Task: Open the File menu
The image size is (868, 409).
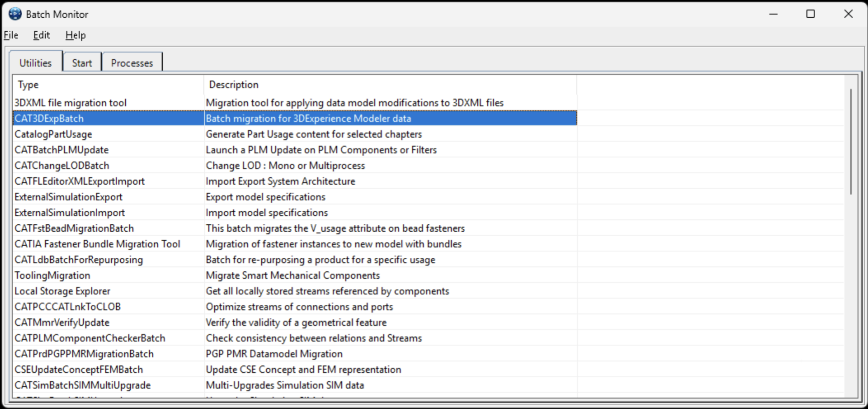Action: (x=11, y=35)
